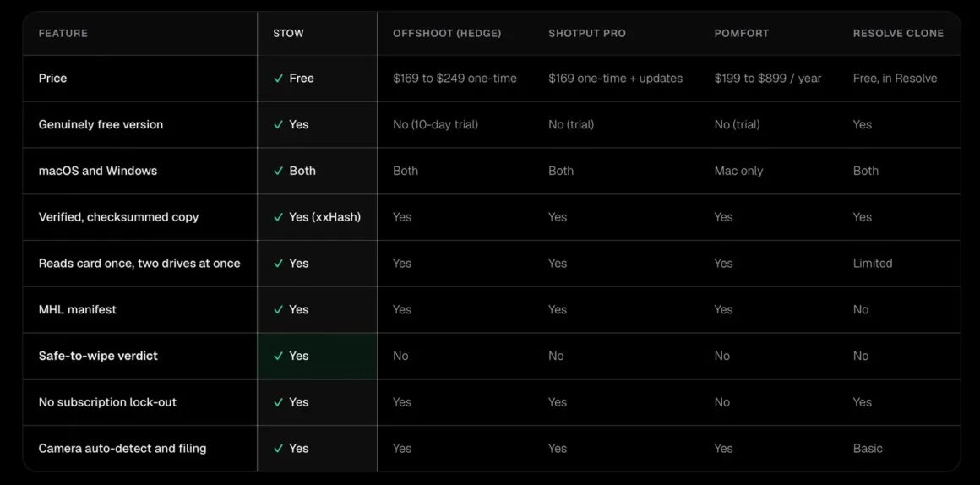This screenshot has height=485, width=980.
Task: Click the checkmark in Stow's Genuinely free version row
Action: [278, 125]
